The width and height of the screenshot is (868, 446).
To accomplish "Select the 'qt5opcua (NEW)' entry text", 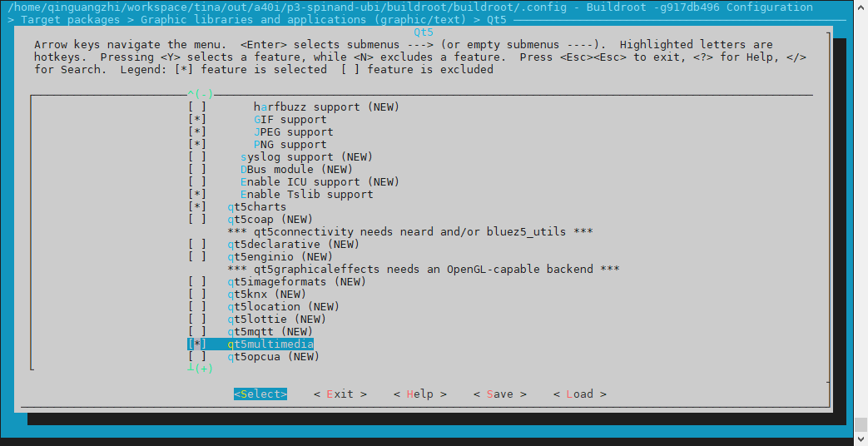I will tap(274, 357).
